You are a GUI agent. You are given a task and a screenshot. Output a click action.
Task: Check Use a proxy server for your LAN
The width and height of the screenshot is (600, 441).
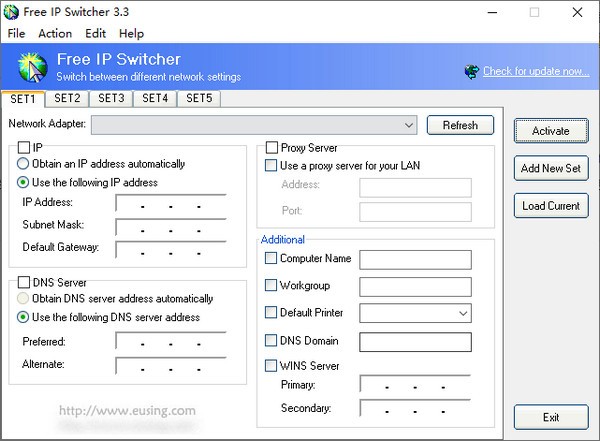(x=271, y=165)
